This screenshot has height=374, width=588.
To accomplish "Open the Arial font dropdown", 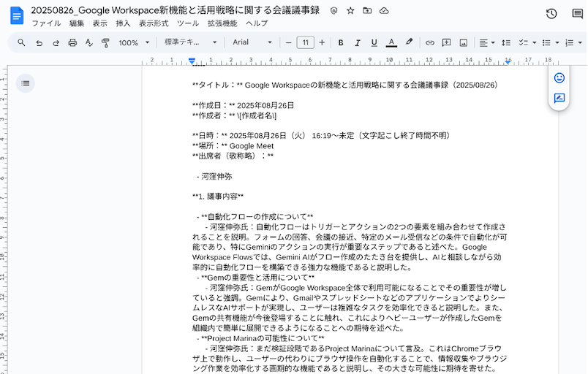I will [x=252, y=42].
